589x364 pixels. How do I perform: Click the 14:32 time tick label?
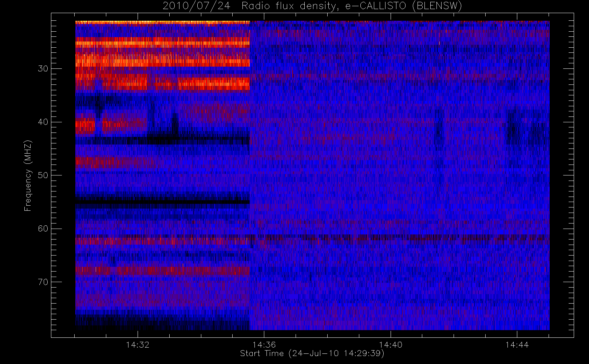(138, 345)
